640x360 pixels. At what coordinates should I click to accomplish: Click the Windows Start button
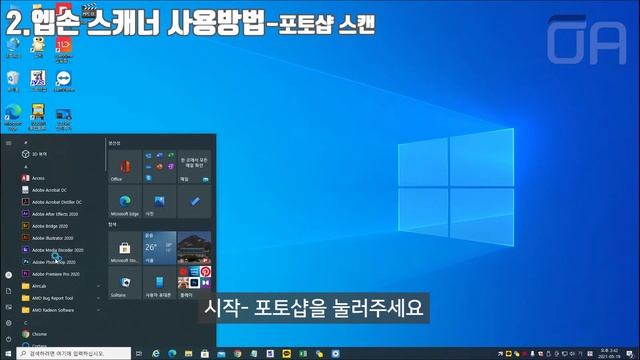8,353
